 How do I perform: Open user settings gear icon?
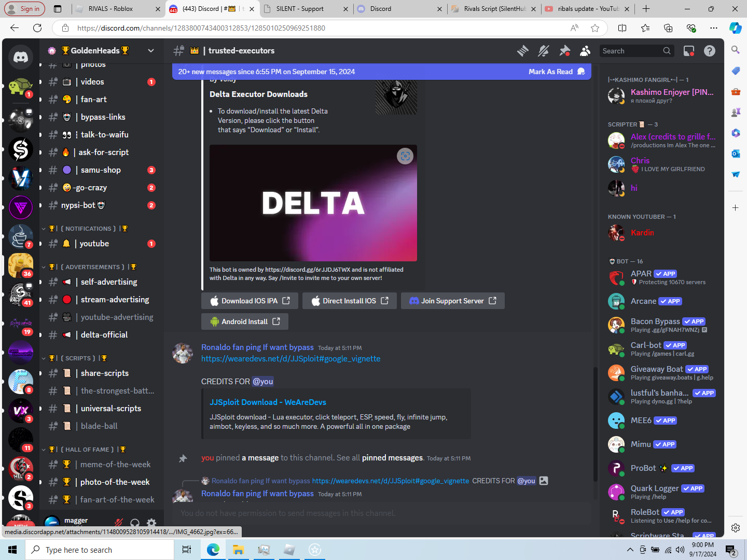tap(151, 523)
